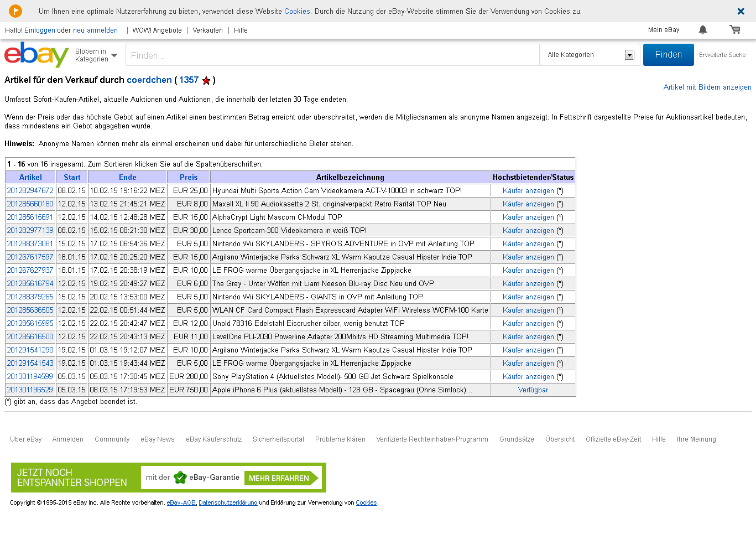Open WOW! Angebote menu item
The width and height of the screenshot is (756, 534).
point(157,30)
